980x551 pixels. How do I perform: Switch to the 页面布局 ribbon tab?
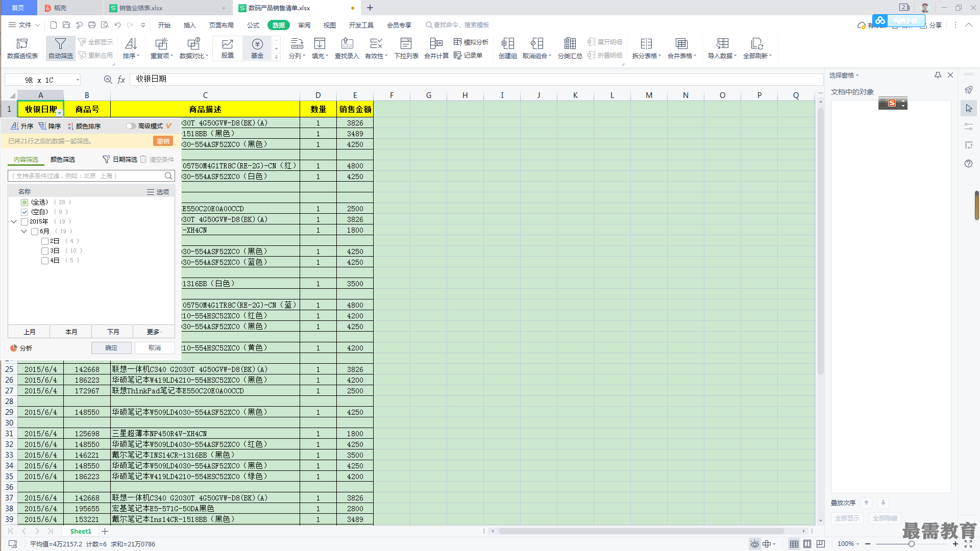(x=222, y=25)
